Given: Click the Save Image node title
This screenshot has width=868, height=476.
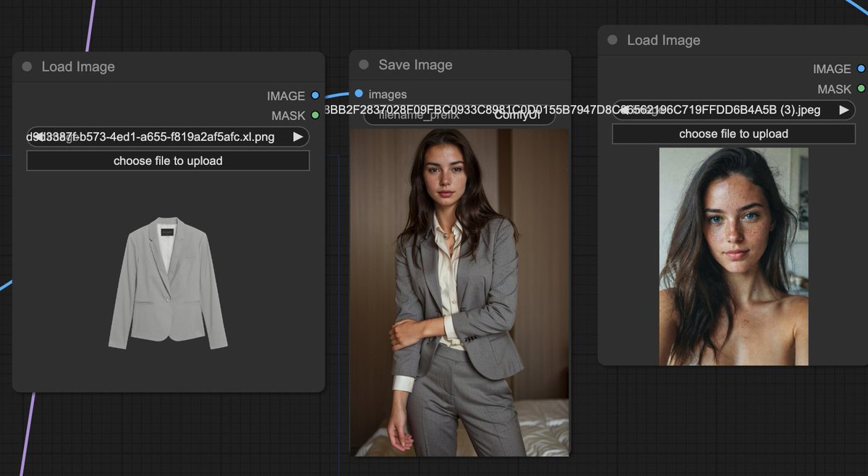Looking at the screenshot, I should pos(415,65).
